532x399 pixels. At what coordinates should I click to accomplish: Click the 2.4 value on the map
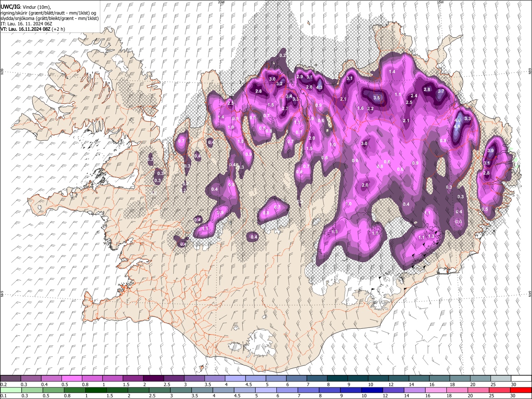pyautogui.click(x=414, y=96)
